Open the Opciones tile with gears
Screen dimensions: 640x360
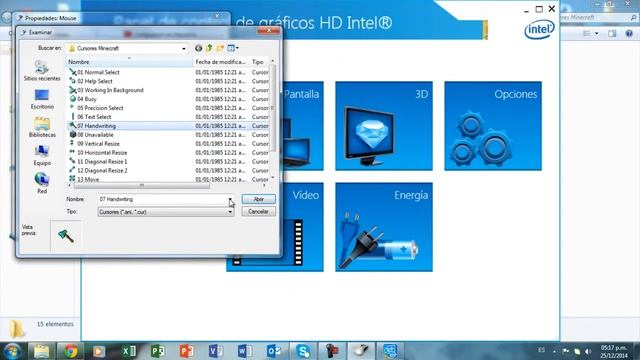coord(493,126)
